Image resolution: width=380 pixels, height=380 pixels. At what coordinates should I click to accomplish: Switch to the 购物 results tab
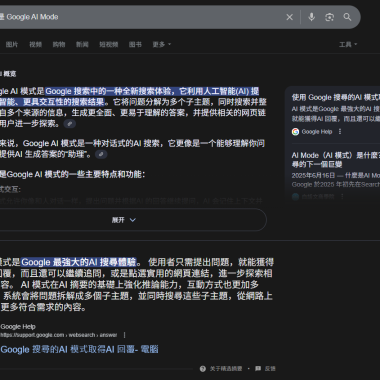[59, 44]
